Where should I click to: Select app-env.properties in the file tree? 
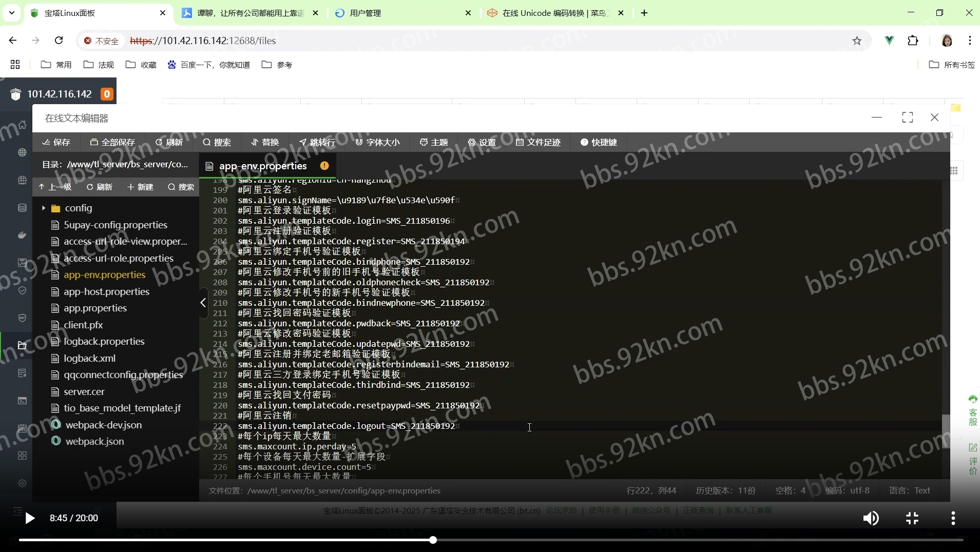(x=104, y=274)
